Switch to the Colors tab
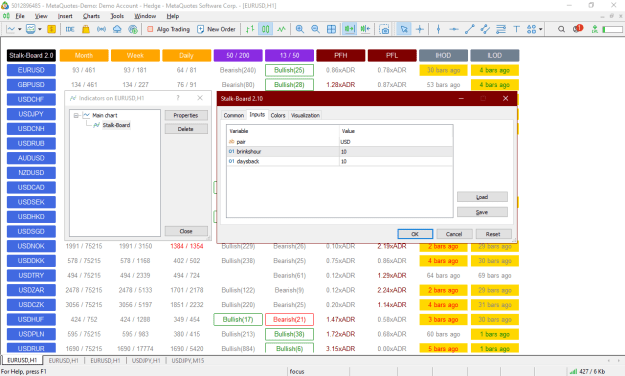The width and height of the screenshot is (625, 376). (x=278, y=115)
